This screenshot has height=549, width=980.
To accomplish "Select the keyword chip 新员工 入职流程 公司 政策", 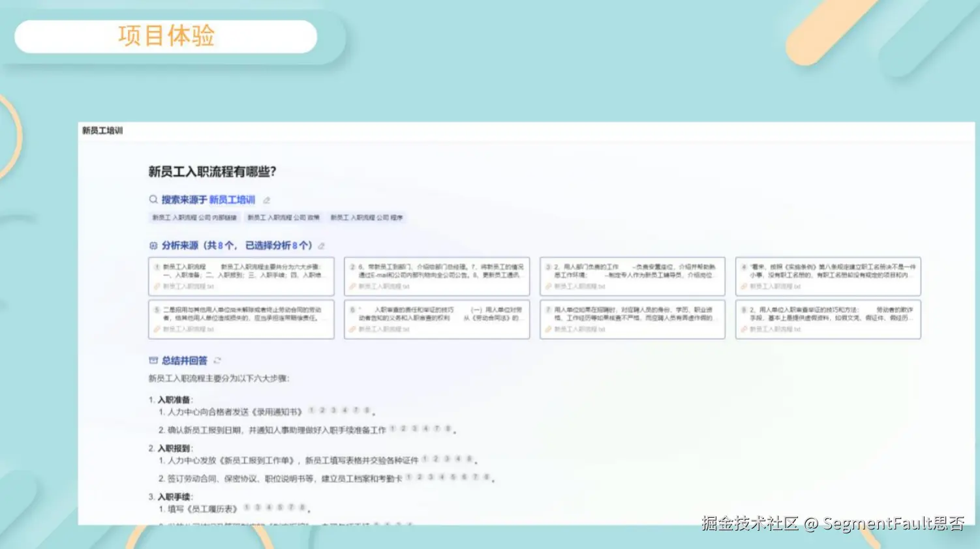I will tap(284, 217).
